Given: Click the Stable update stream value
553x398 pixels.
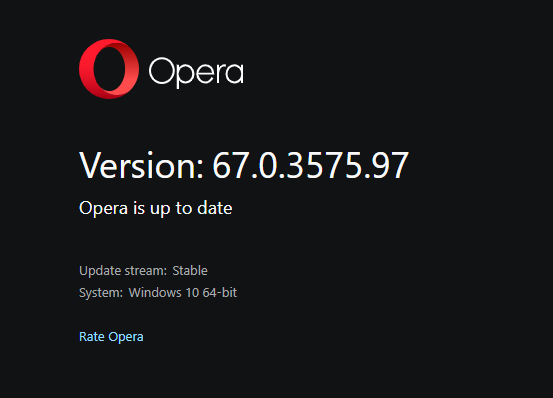Looking at the screenshot, I should [x=190, y=271].
